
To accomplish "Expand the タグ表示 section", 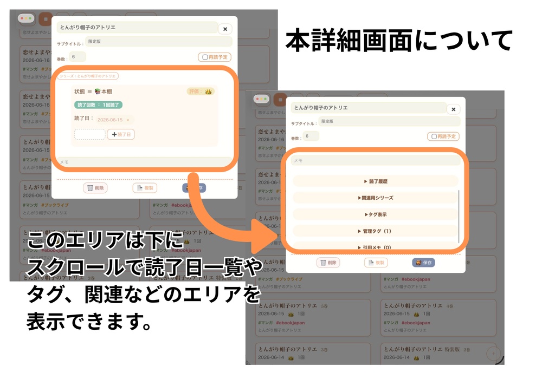I will [376, 214].
